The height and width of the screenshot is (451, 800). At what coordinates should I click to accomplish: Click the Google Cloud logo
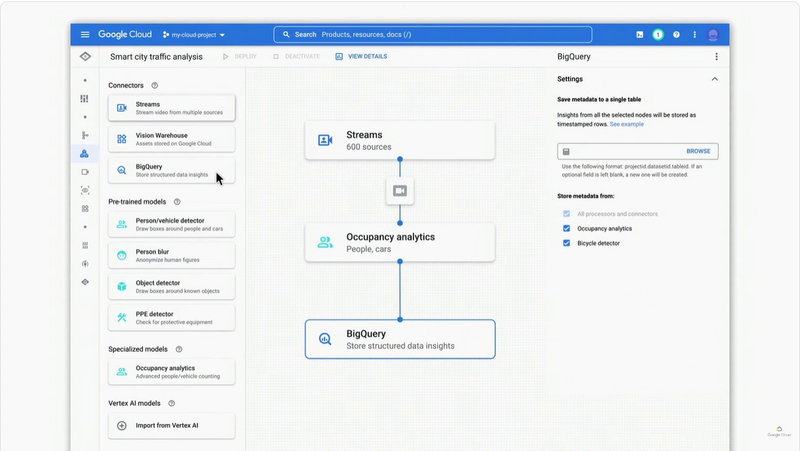125,35
